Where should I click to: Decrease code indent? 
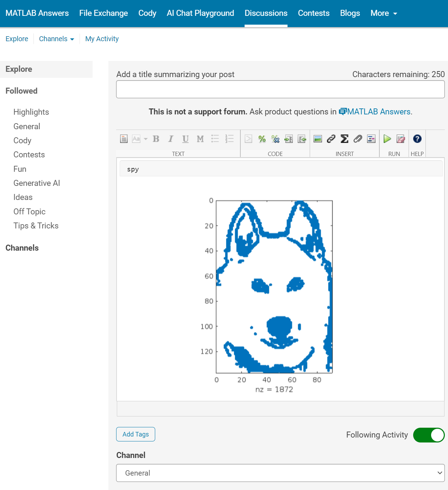(x=302, y=139)
